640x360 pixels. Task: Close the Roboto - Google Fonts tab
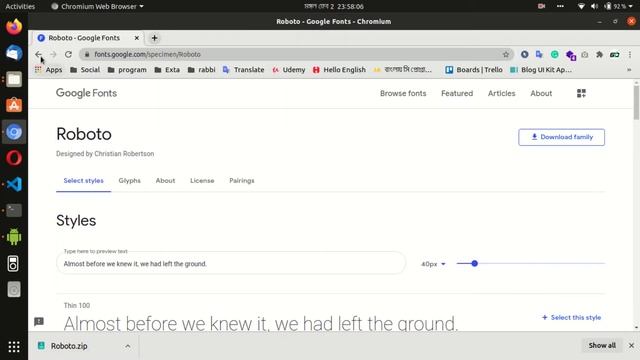pyautogui.click(x=137, y=38)
